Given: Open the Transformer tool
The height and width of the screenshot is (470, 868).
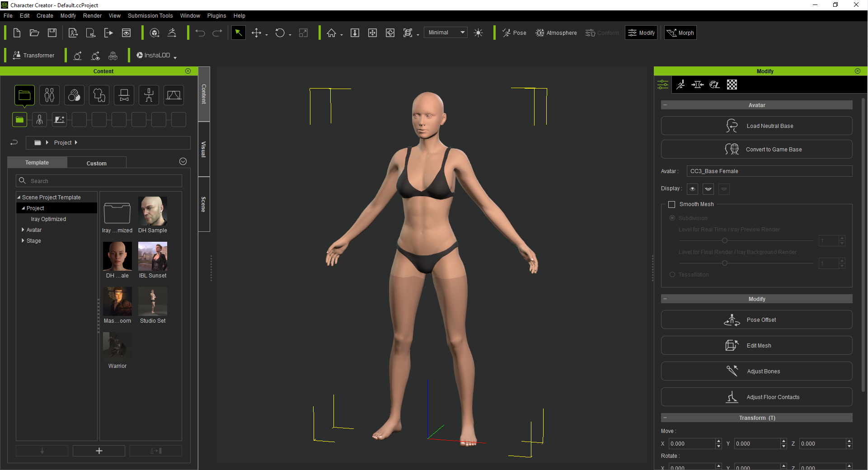Looking at the screenshot, I should point(34,55).
